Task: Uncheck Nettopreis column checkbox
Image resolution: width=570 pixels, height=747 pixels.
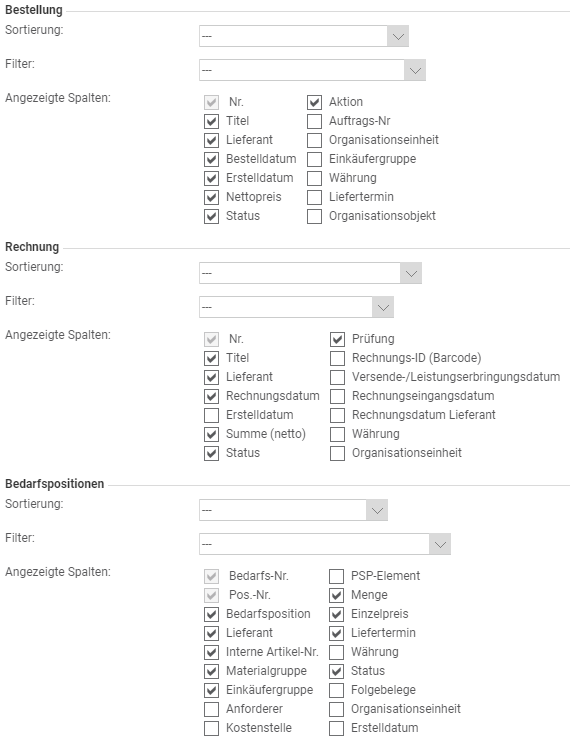Action: coord(211,197)
